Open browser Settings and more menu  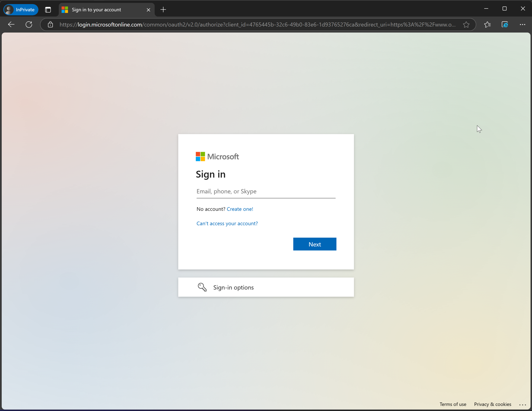coord(522,25)
